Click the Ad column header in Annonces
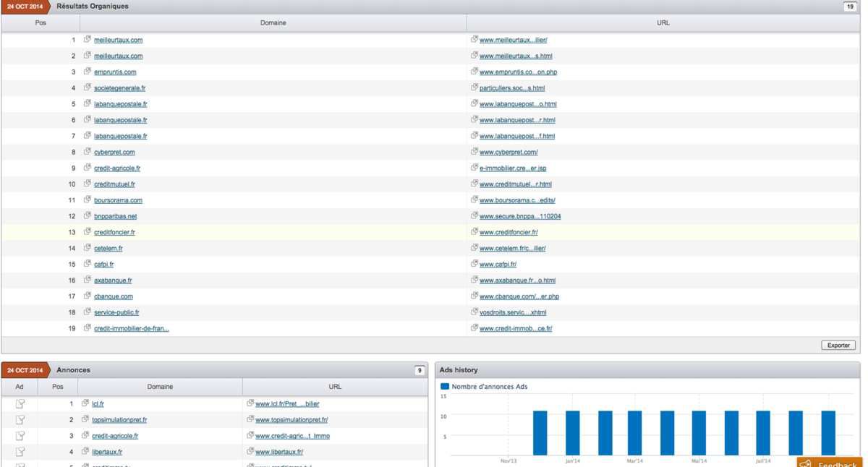The image size is (868, 467). pyautogui.click(x=20, y=387)
